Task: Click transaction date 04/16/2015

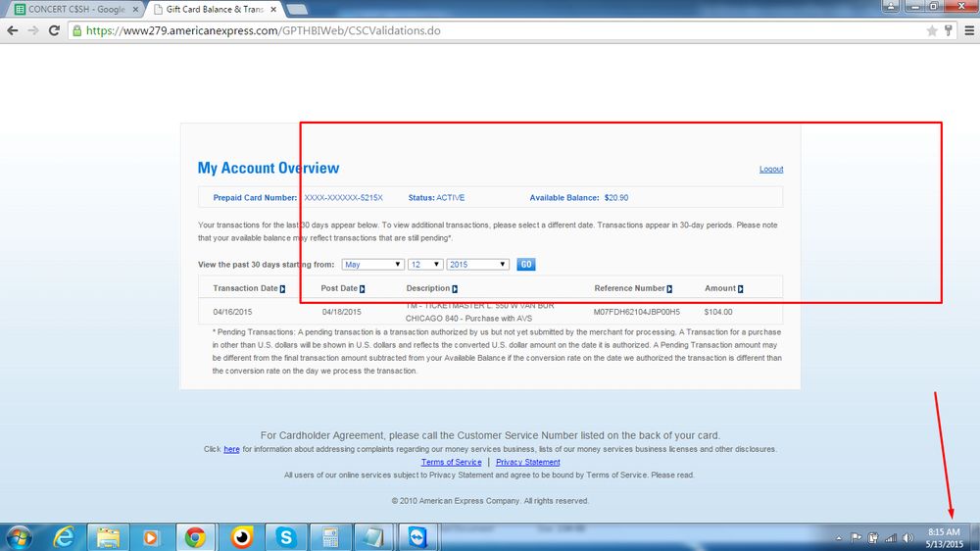Action: point(232,312)
